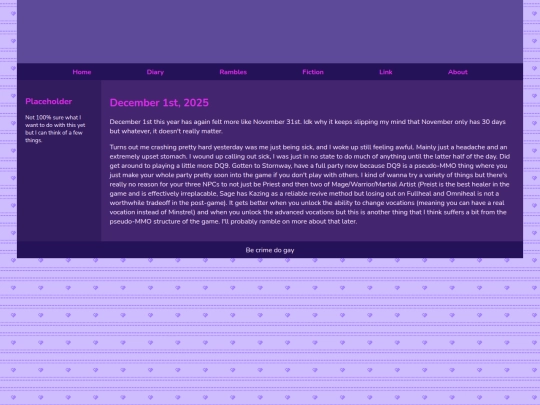
Task: Click the paragraph beginning 'December 1st this year'
Action: point(308,126)
